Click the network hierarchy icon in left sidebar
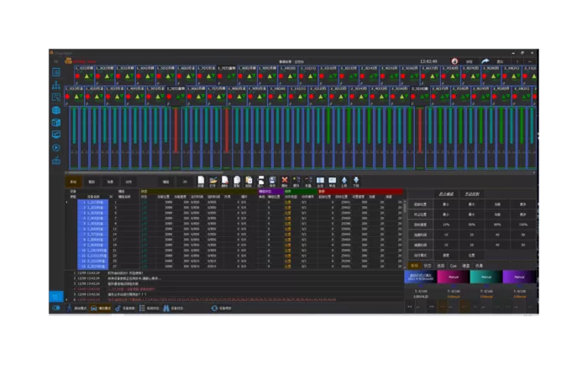 pos(56,85)
